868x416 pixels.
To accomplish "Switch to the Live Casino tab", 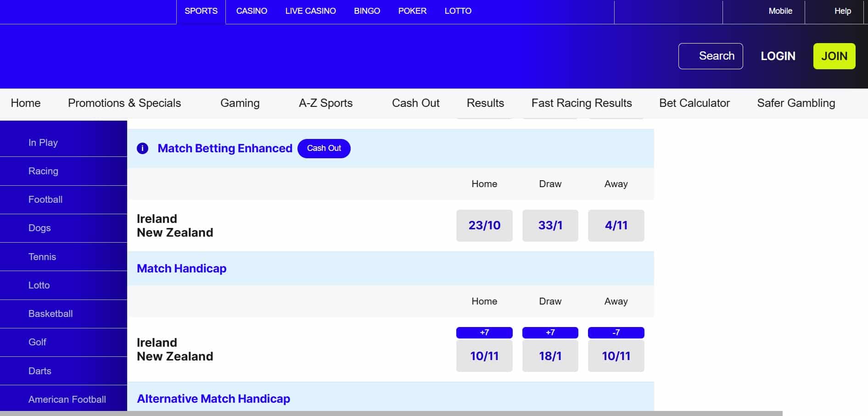I will (310, 11).
